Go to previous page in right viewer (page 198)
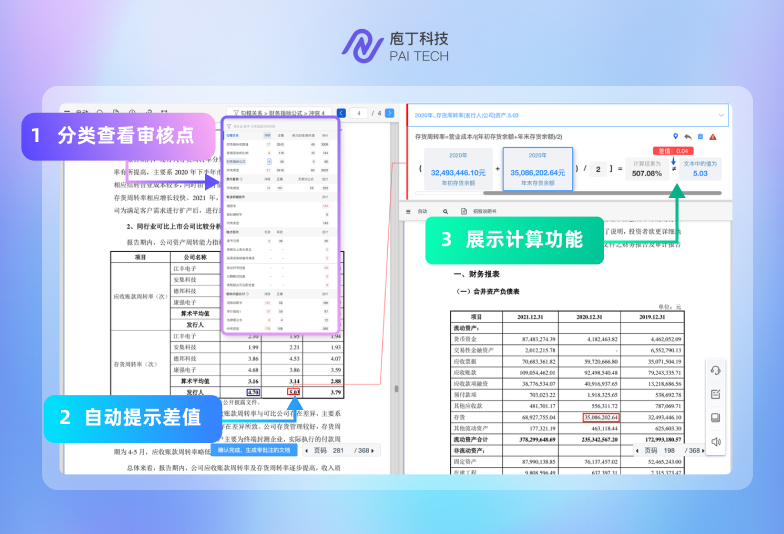Screen dimensions: 784x534 point(637,450)
